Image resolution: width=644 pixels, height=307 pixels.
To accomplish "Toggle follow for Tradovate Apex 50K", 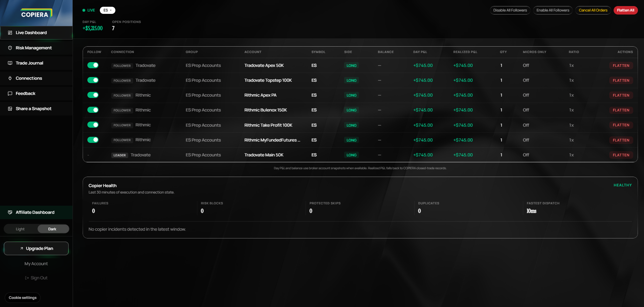I will point(93,65).
